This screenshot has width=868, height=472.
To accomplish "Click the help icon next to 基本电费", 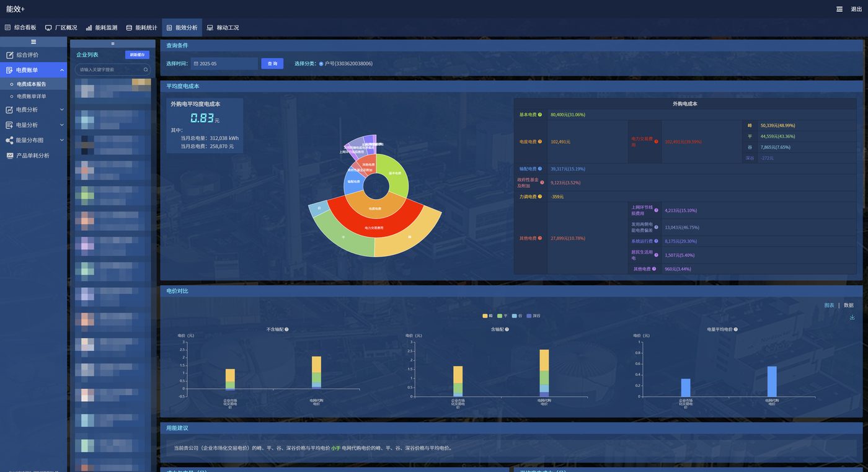I will pyautogui.click(x=540, y=115).
